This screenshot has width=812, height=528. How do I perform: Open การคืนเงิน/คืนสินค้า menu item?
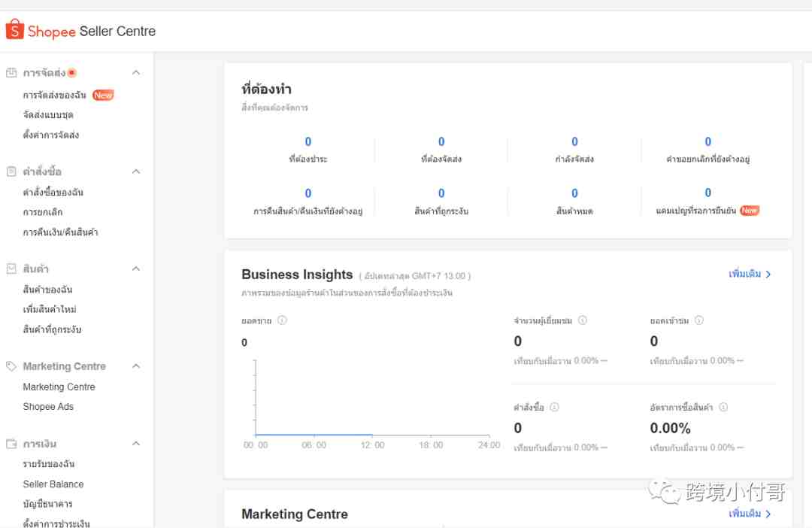[61, 232]
